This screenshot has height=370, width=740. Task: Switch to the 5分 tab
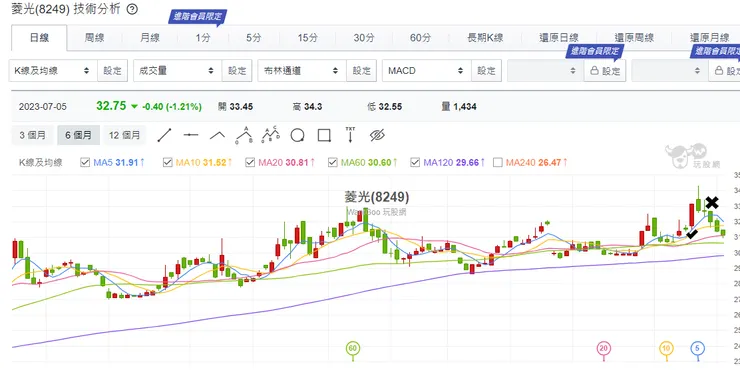pyautogui.click(x=253, y=38)
